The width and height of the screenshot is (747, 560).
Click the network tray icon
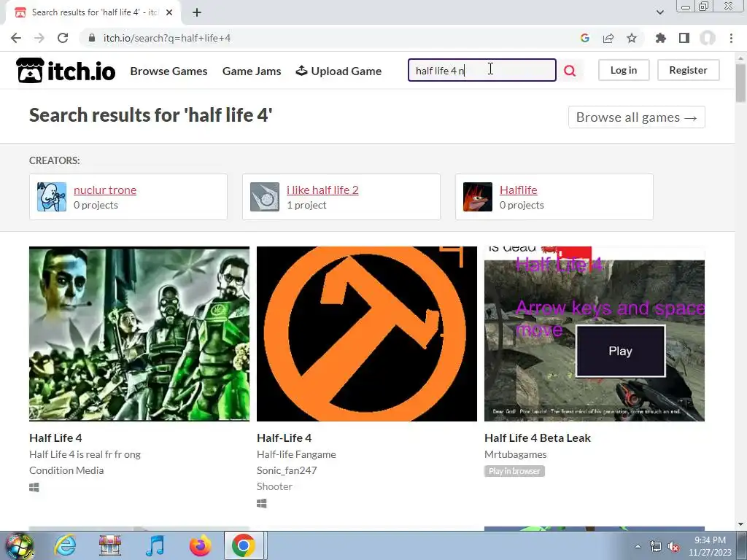(x=656, y=547)
